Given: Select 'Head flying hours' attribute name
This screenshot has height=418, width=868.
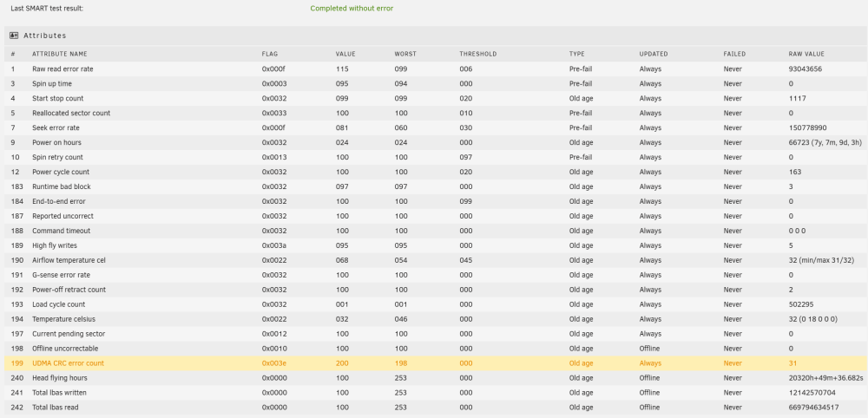Looking at the screenshot, I should 60,377.
